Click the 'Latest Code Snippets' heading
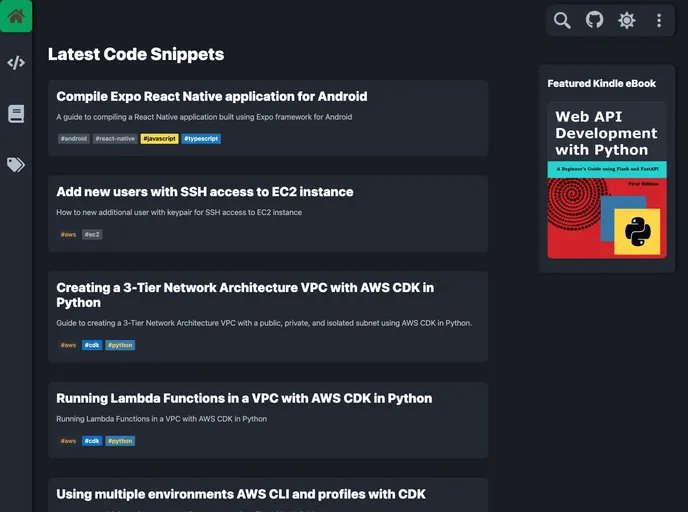 pos(136,54)
